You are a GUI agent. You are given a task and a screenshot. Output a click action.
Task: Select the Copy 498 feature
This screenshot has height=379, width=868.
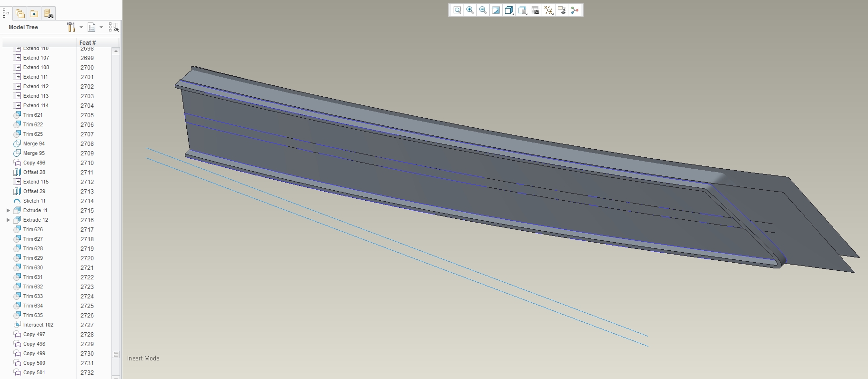34,344
